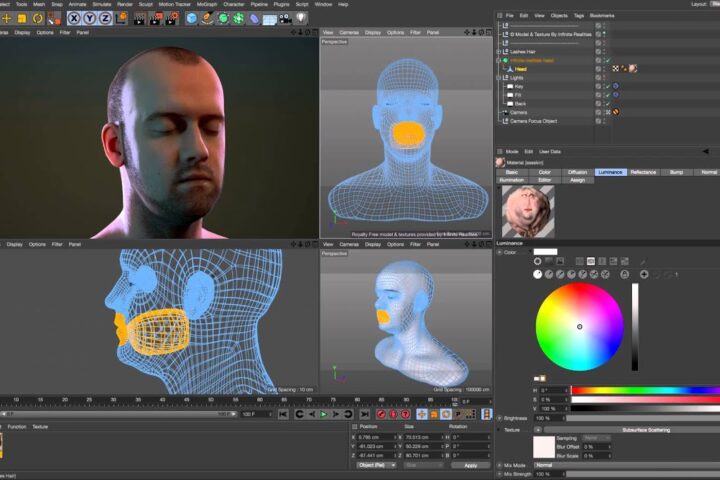Add a Cube primitive object
The image size is (720, 480).
point(191,18)
